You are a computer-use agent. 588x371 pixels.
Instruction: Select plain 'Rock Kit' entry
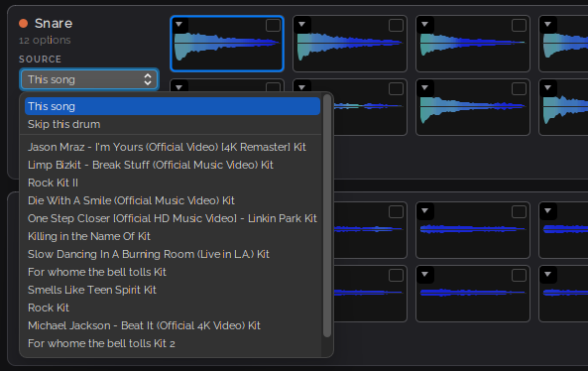(173, 308)
